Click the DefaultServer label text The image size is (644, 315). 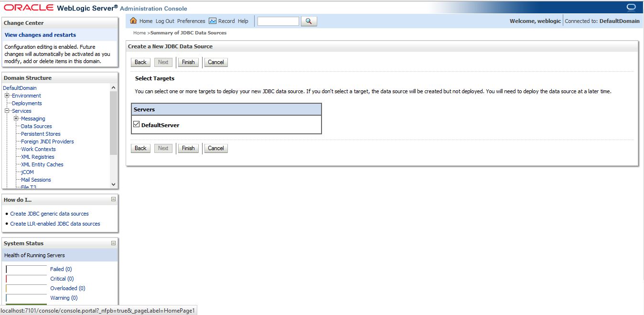(160, 125)
